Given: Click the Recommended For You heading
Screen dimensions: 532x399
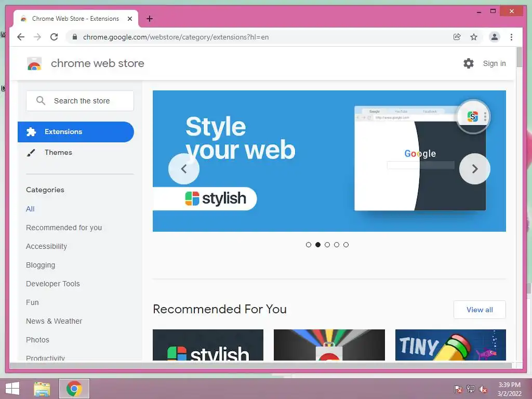Looking at the screenshot, I should [x=220, y=309].
